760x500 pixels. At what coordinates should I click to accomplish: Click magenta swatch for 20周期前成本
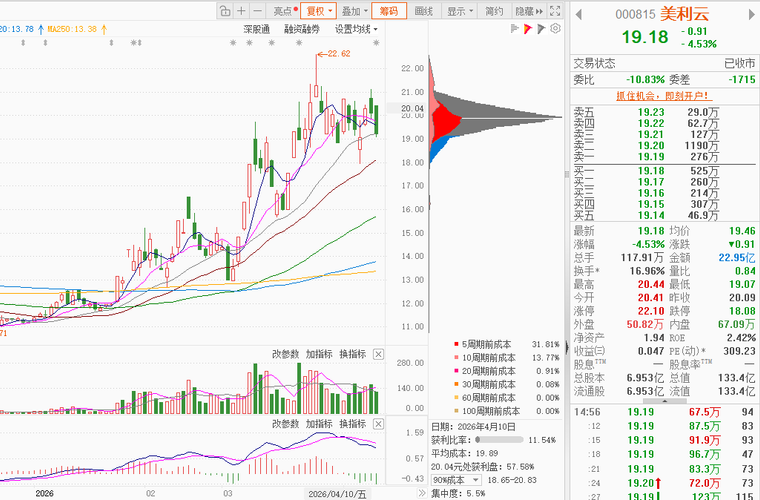pyautogui.click(x=456, y=371)
